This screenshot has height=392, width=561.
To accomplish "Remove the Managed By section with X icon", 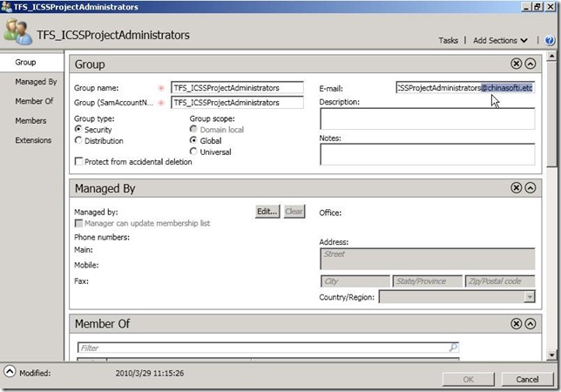I will 516,188.
